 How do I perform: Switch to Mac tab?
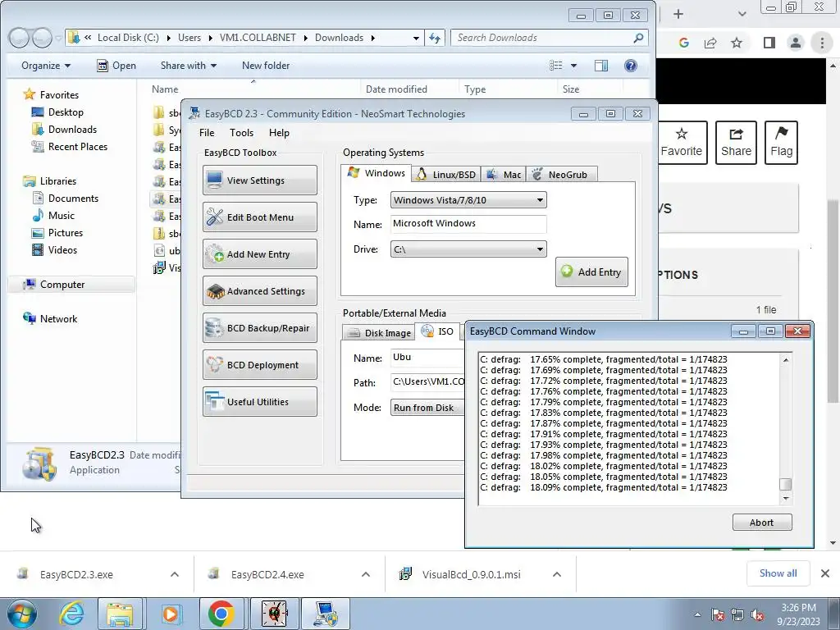pyautogui.click(x=504, y=175)
